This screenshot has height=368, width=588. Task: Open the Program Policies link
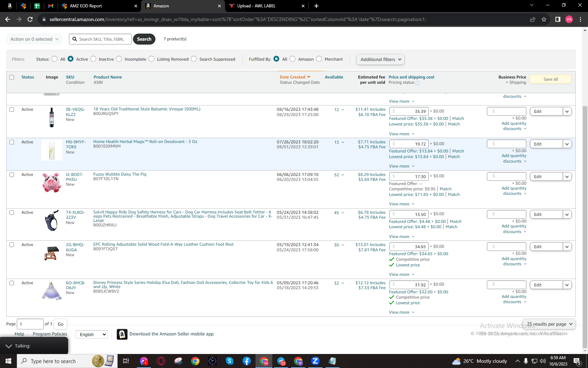50,334
